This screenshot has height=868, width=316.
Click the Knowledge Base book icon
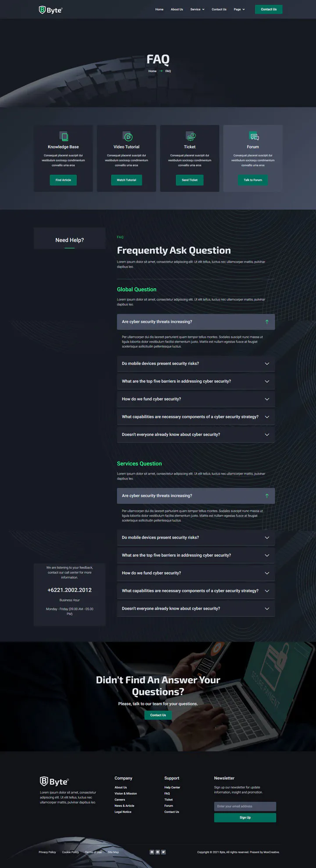coord(64,137)
